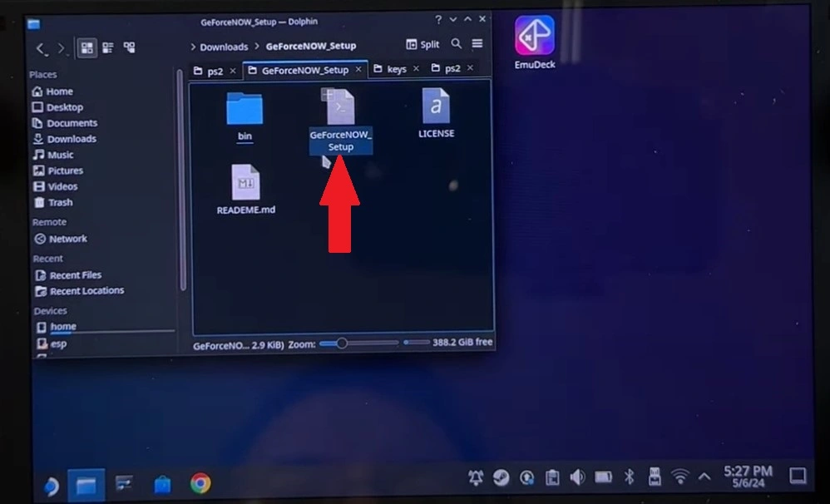Open Documents in Places
Viewport: 830px width, 504px height.
tap(65, 123)
